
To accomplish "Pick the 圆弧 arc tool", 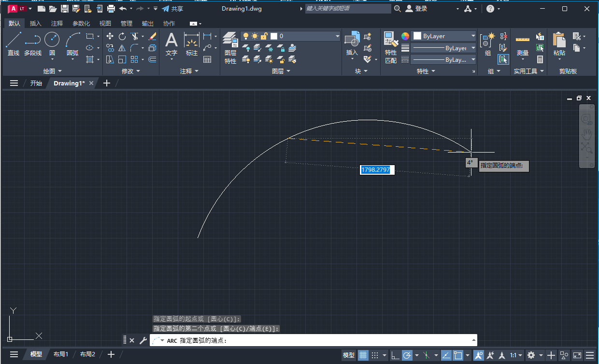I will tap(71, 39).
